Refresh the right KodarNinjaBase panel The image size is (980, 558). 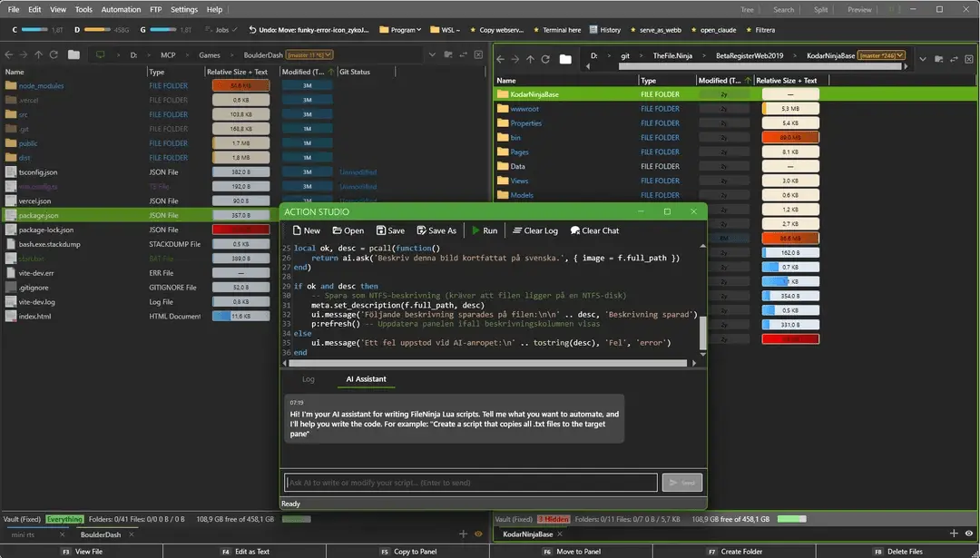tap(545, 59)
